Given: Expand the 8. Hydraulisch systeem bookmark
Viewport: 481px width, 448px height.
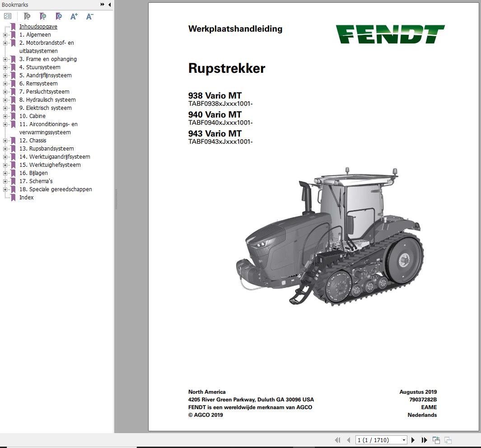Looking at the screenshot, I should point(5,100).
